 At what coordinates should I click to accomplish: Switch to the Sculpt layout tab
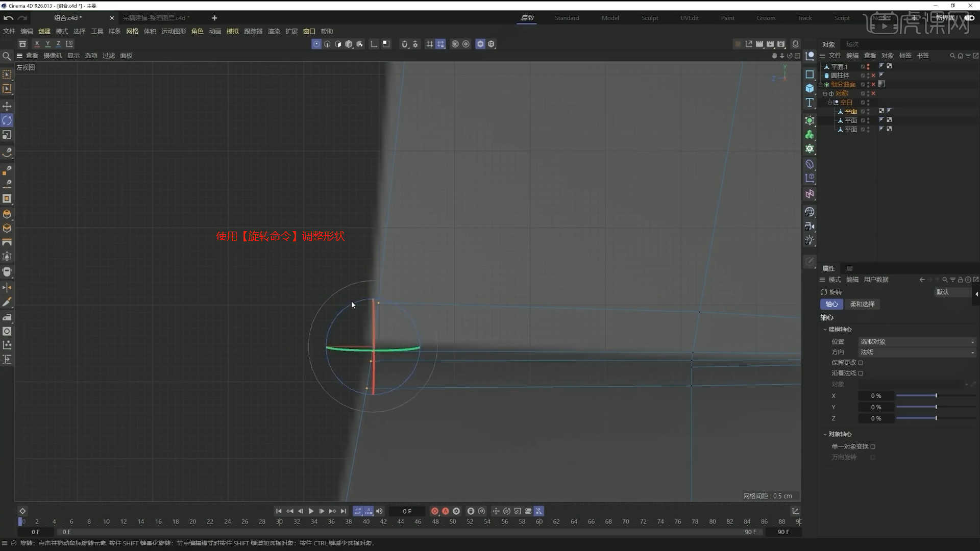(x=649, y=18)
